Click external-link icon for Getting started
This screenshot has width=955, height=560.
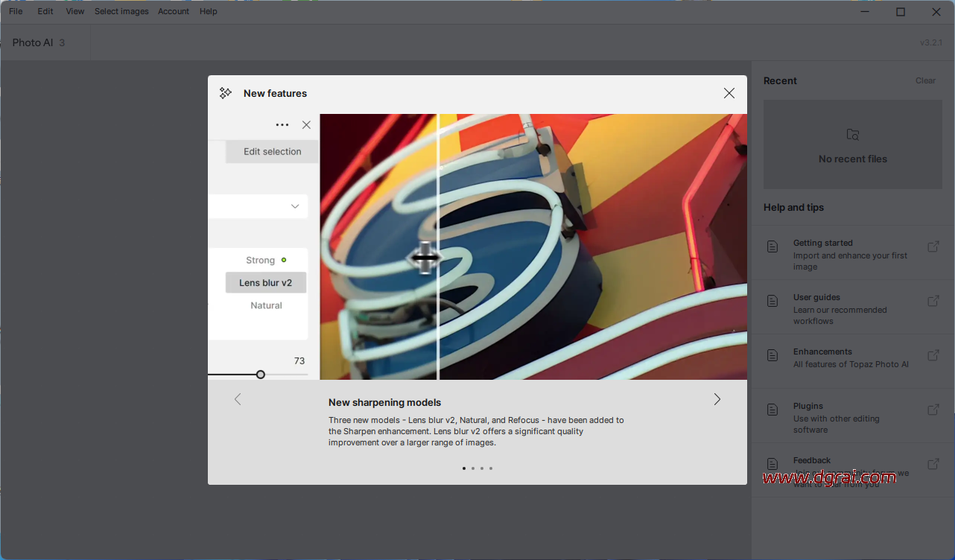933,246
